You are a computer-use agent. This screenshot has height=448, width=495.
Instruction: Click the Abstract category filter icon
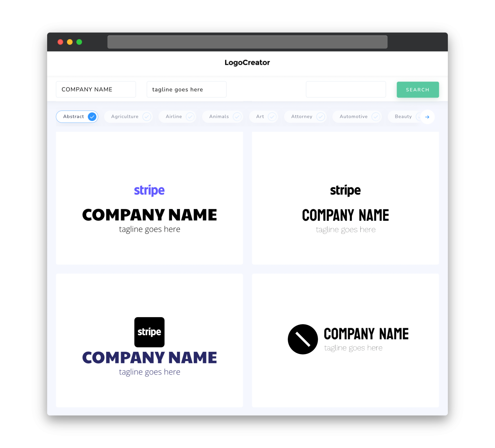[x=92, y=117]
